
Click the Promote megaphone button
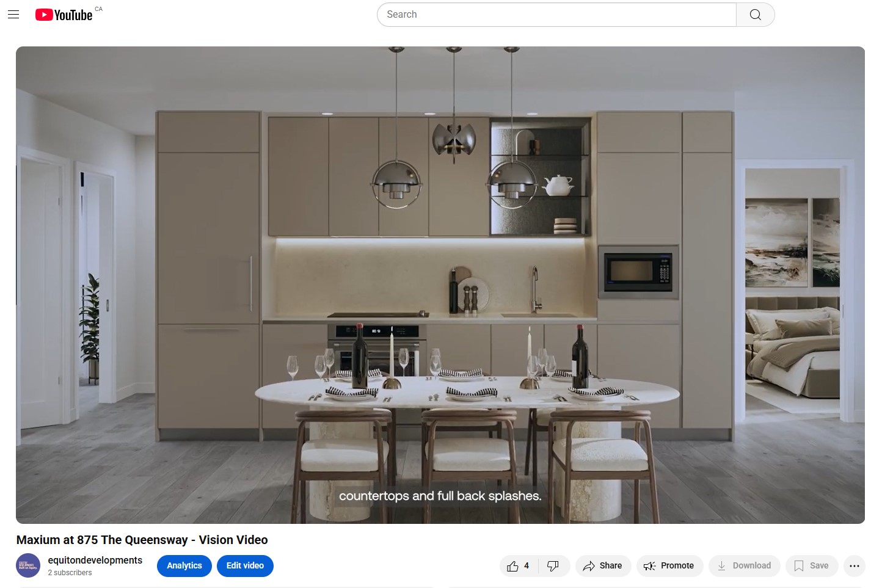coord(669,566)
